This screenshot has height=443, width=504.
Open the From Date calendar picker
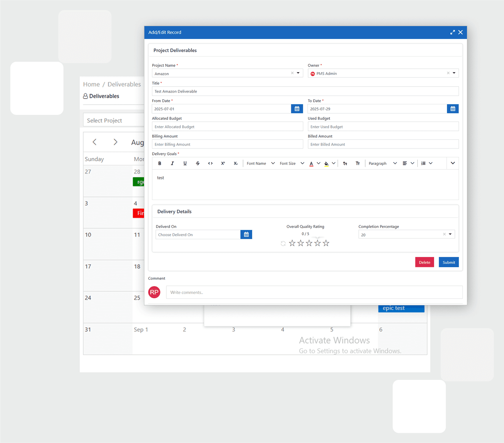click(297, 109)
